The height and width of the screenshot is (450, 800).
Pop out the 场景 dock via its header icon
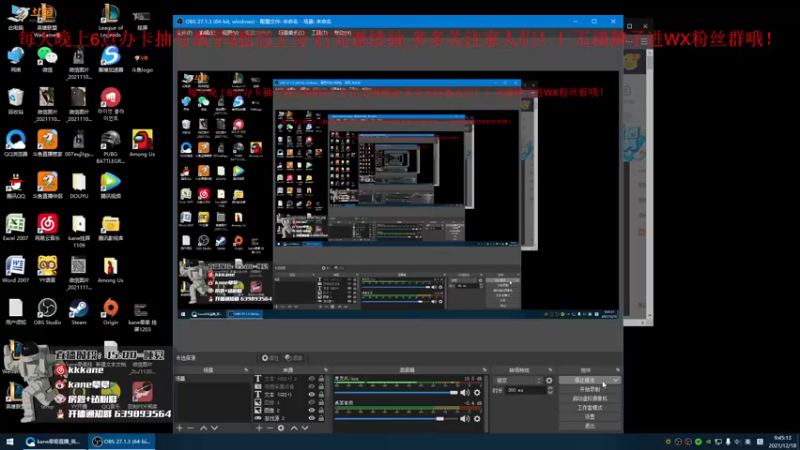tap(246, 370)
